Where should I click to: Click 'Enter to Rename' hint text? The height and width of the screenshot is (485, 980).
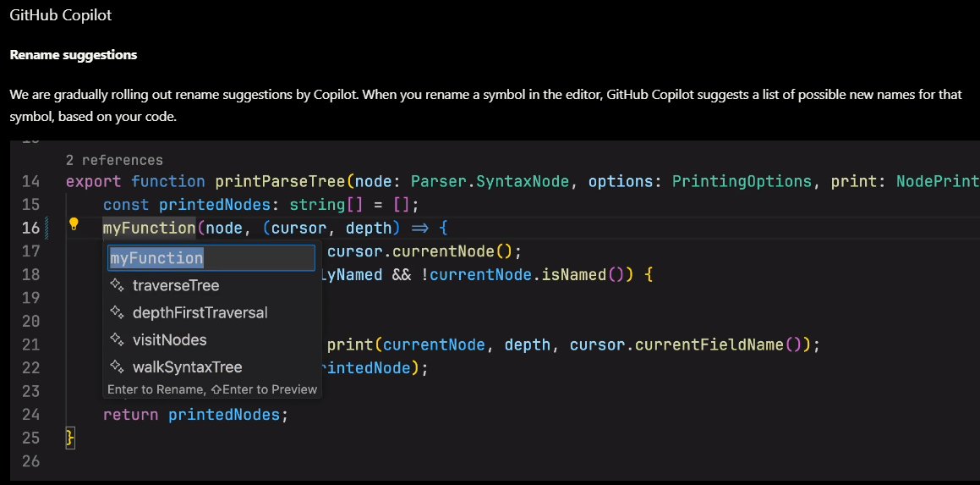tap(156, 389)
